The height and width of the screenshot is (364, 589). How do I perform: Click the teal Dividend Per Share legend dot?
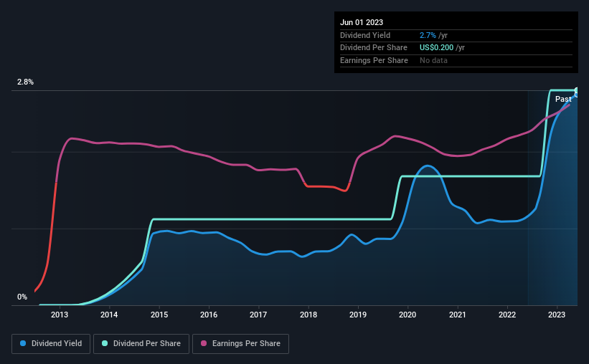(105, 343)
